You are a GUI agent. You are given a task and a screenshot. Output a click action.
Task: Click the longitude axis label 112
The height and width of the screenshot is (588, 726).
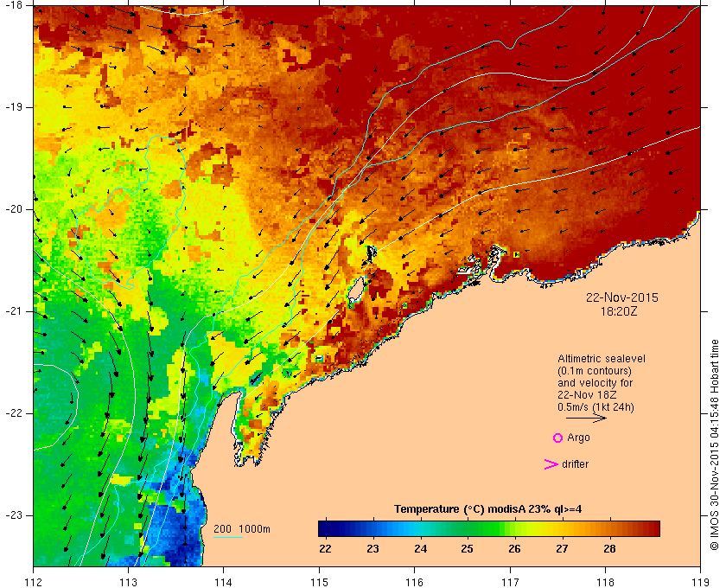(x=34, y=582)
